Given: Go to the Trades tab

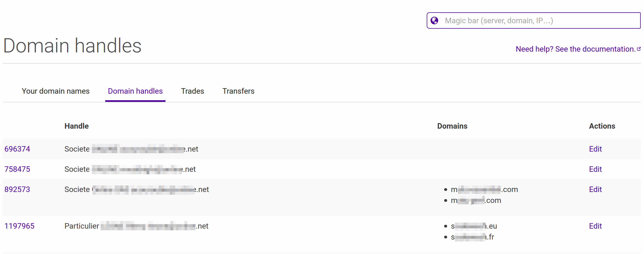Looking at the screenshot, I should tap(192, 91).
